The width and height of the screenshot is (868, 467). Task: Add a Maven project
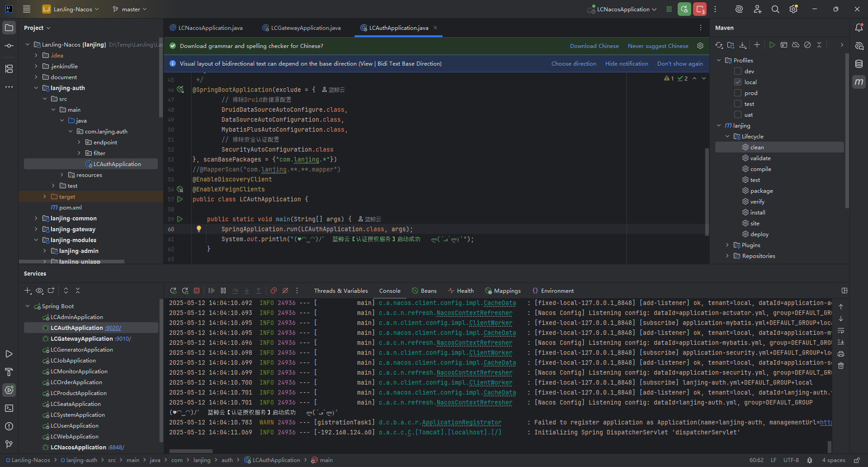[x=757, y=45]
